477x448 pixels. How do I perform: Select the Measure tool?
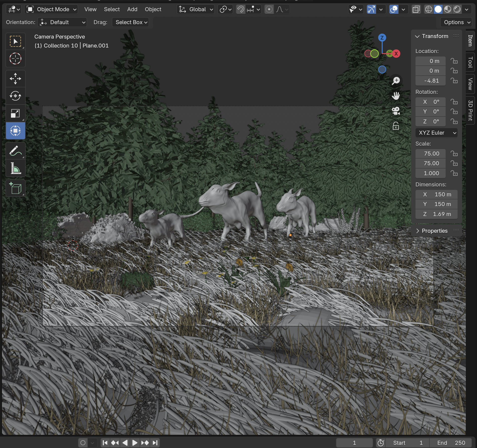[15, 168]
